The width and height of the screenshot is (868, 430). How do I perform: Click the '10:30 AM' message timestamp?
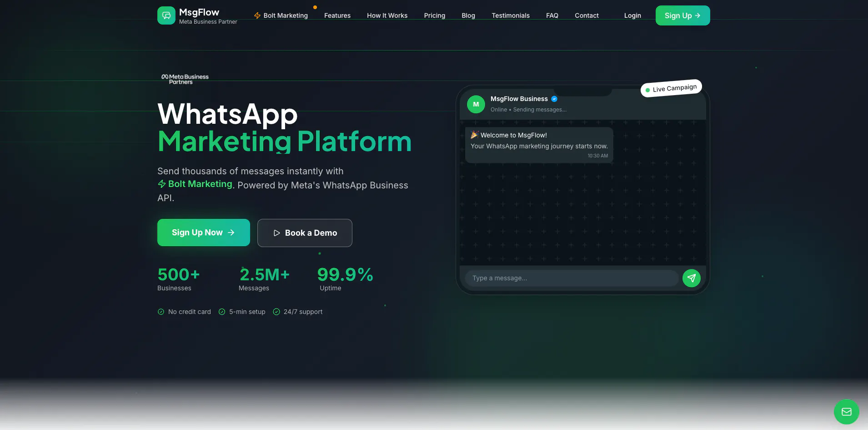coord(597,156)
